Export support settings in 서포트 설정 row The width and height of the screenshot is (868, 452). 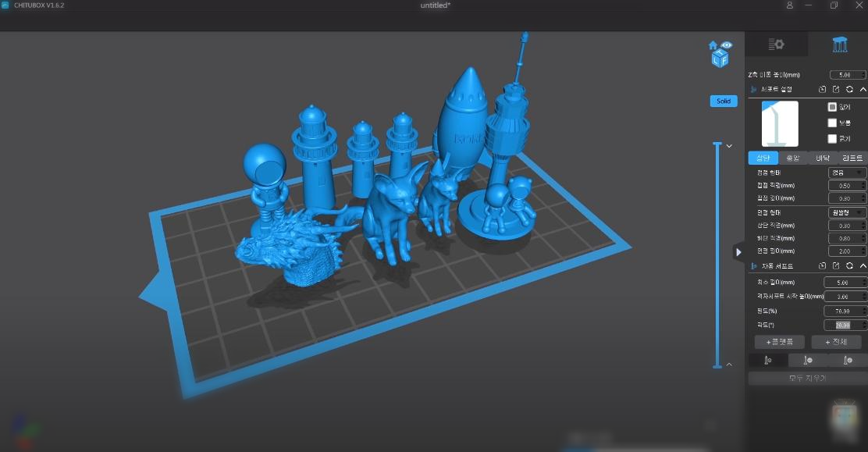[x=836, y=89]
